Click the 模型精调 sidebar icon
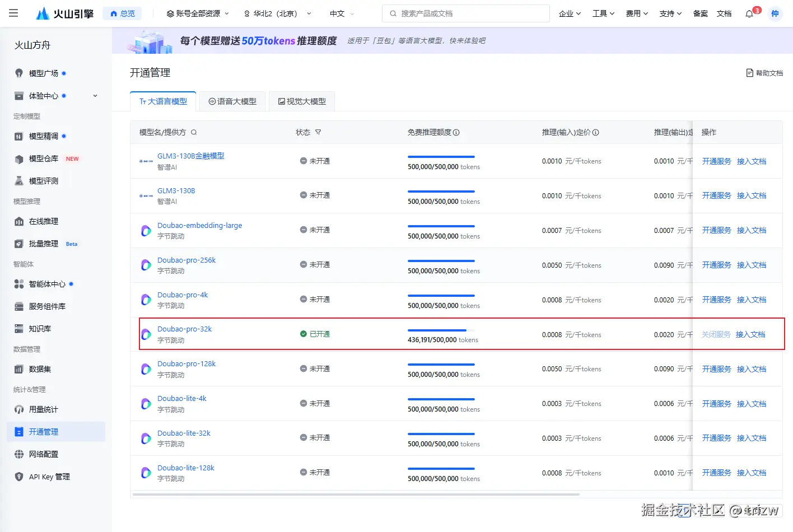Viewport: 793px width, 532px height. click(x=19, y=136)
